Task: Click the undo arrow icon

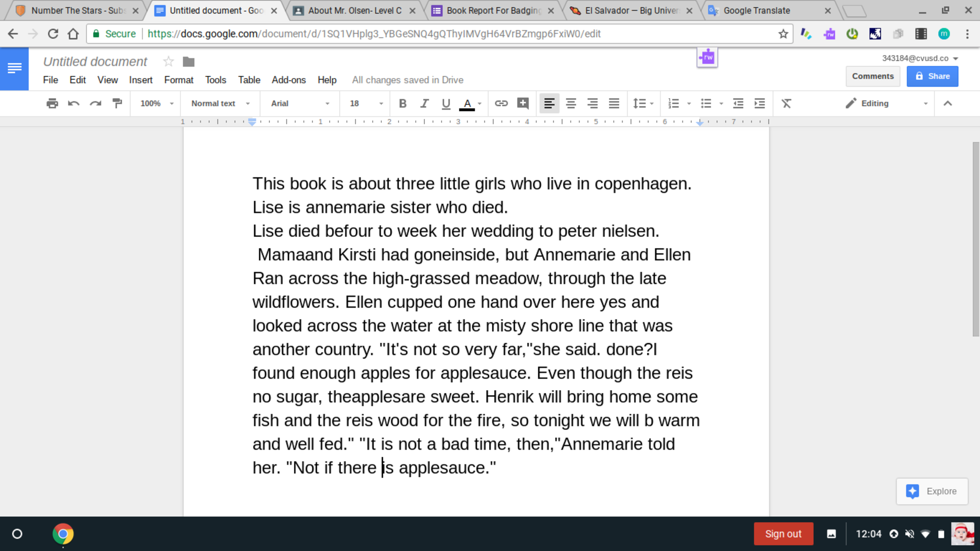Action: 73,103
